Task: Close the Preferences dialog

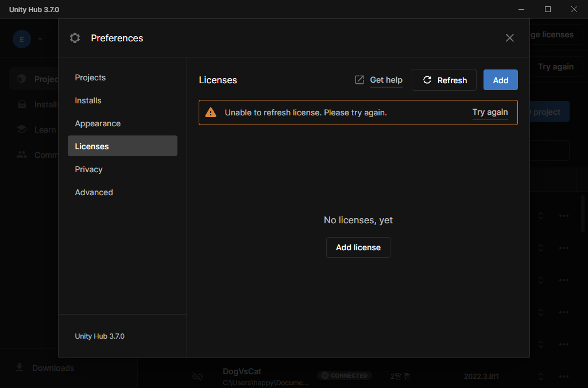Action: coord(510,38)
